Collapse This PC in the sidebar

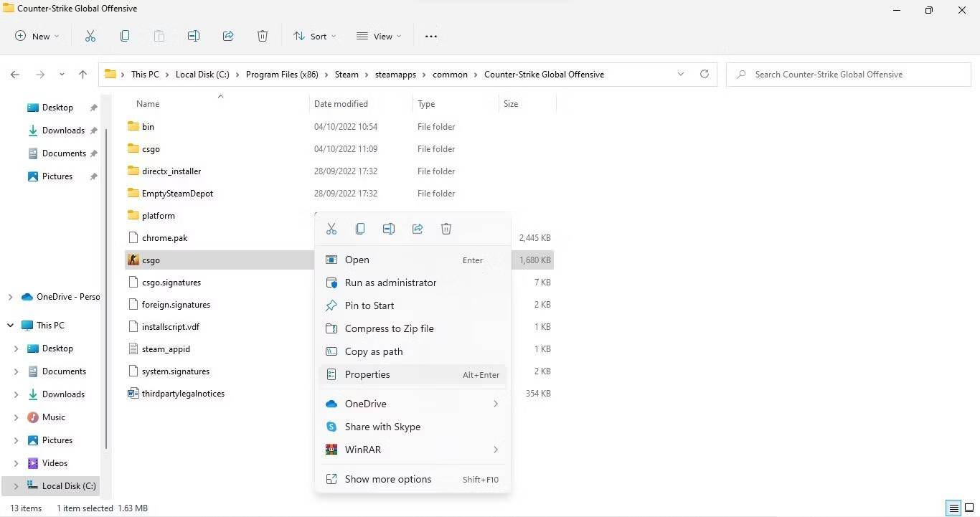pyautogui.click(x=10, y=325)
